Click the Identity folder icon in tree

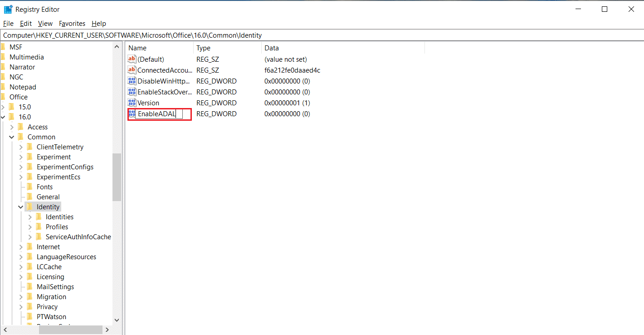point(30,207)
